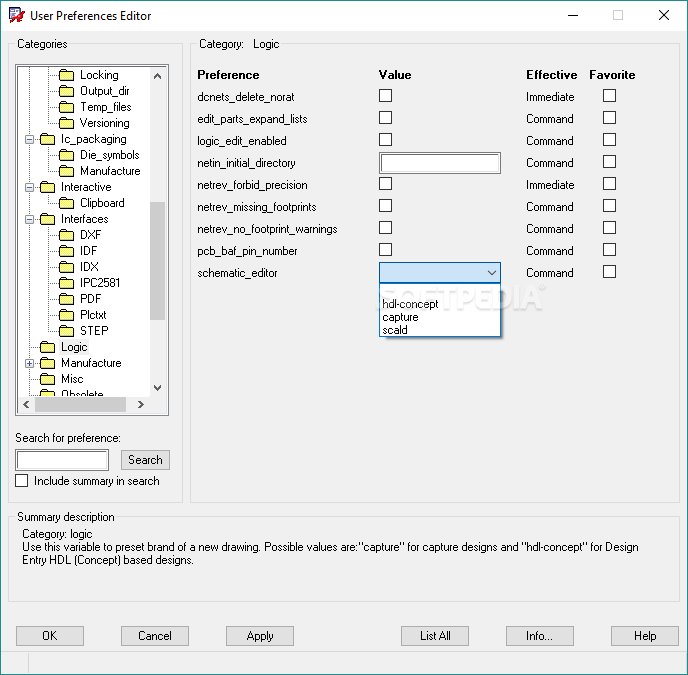Click the DXF folder icon
This screenshot has height=675, width=688.
point(67,235)
